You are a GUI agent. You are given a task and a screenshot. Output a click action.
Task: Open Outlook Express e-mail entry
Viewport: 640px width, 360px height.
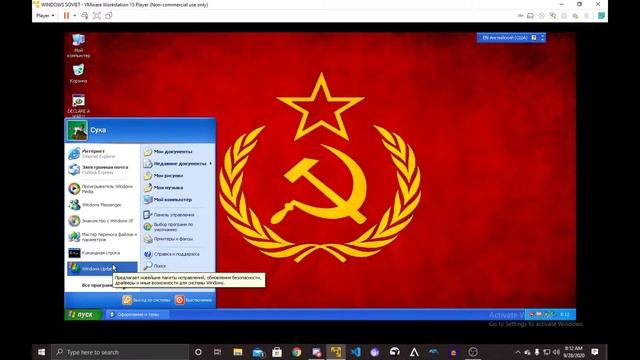(x=102, y=169)
